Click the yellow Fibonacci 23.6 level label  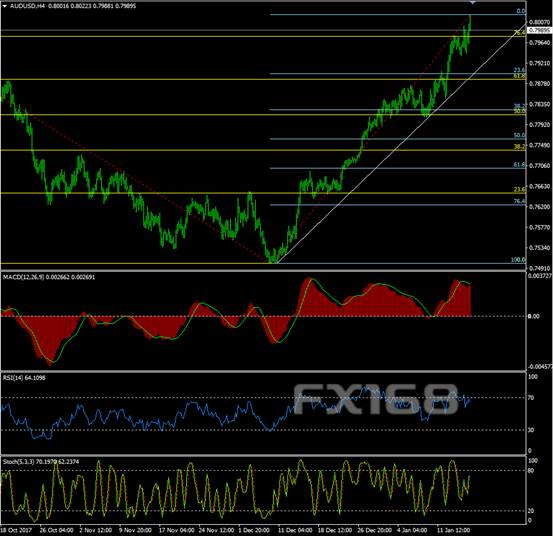[519, 189]
